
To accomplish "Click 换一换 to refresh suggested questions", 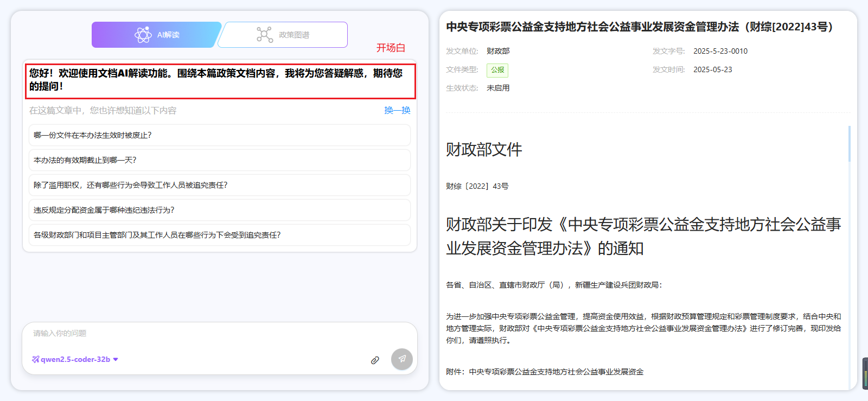I will pos(397,110).
